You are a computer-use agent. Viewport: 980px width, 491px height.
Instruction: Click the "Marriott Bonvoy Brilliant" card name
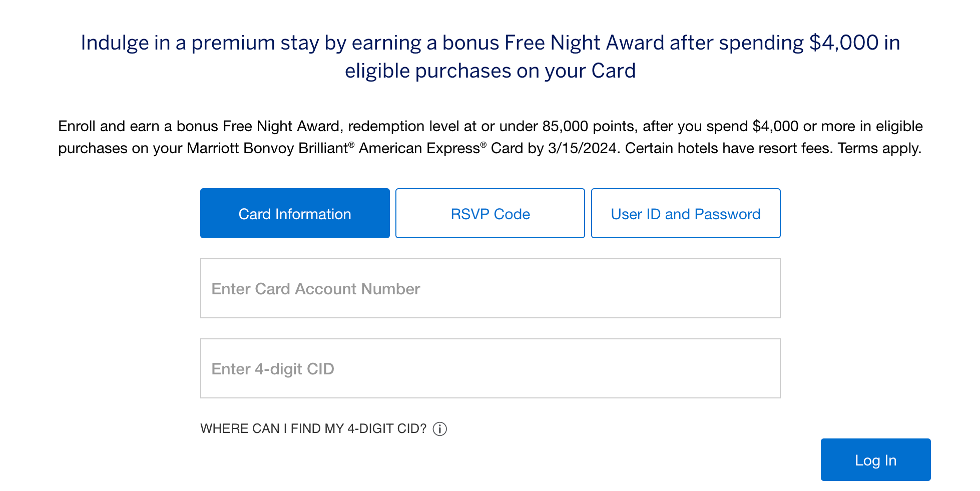[267, 149]
